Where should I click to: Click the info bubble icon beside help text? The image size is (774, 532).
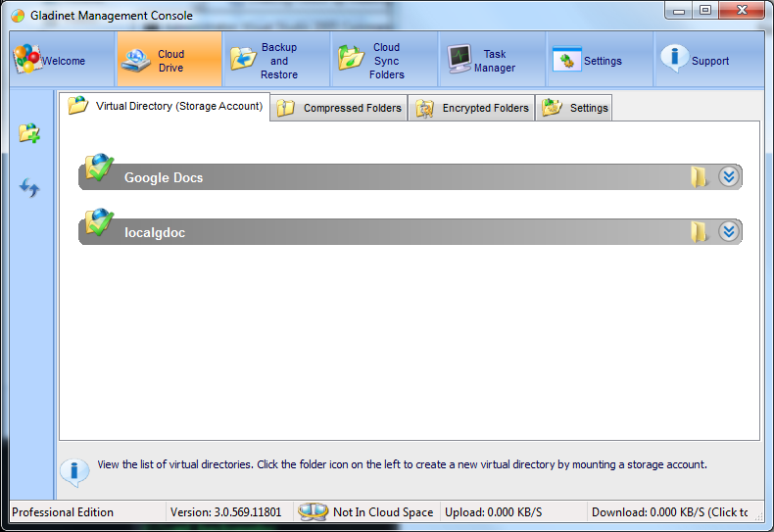74,472
